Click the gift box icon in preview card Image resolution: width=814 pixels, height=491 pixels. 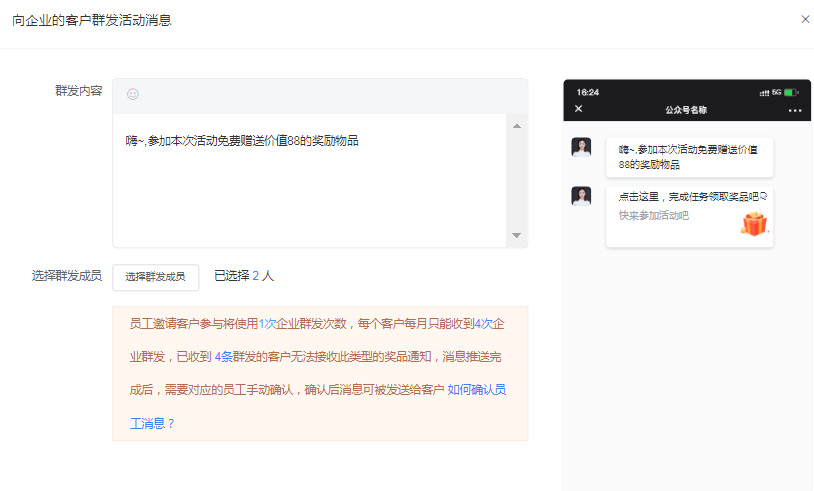pyautogui.click(x=754, y=223)
